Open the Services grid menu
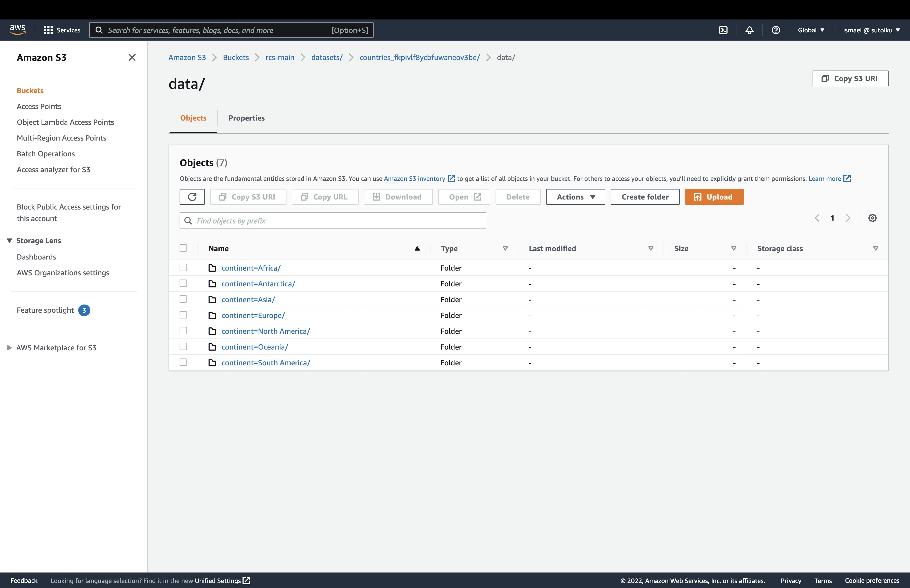The image size is (910, 588). pos(62,30)
